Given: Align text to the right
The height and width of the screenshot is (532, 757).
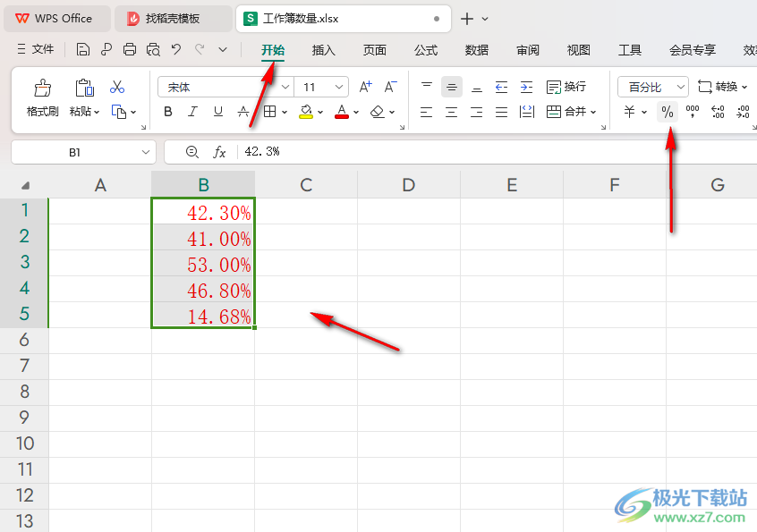Looking at the screenshot, I should pyautogui.click(x=477, y=112).
